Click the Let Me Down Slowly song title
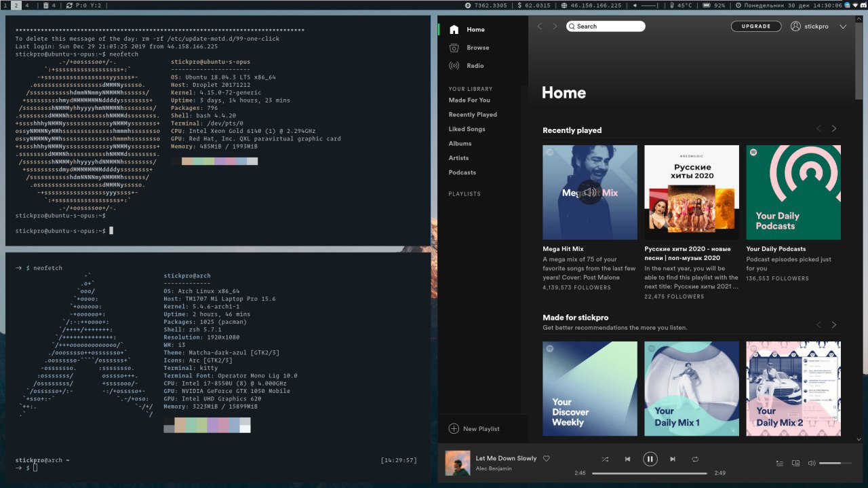 pyautogui.click(x=506, y=459)
